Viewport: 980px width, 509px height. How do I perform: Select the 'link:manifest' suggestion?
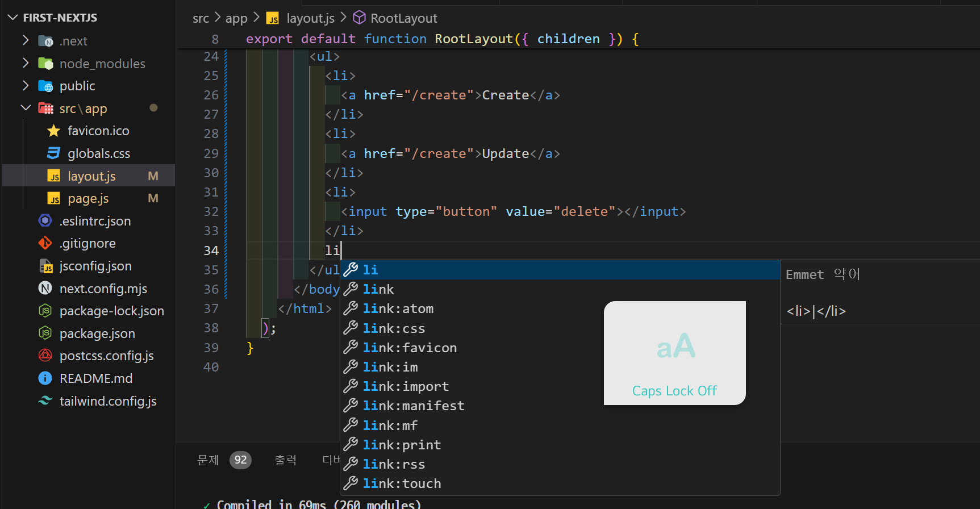(x=560, y=406)
